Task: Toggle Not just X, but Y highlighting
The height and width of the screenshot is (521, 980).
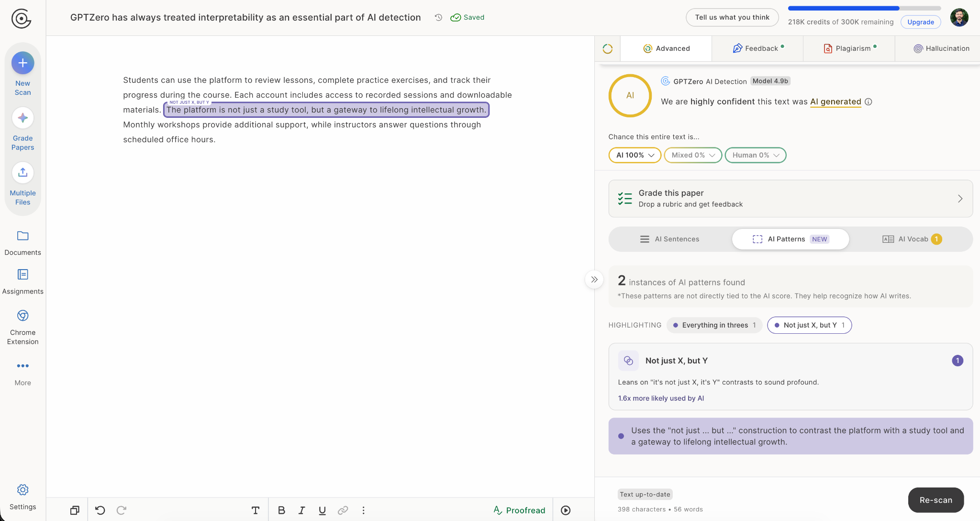Action: point(809,325)
